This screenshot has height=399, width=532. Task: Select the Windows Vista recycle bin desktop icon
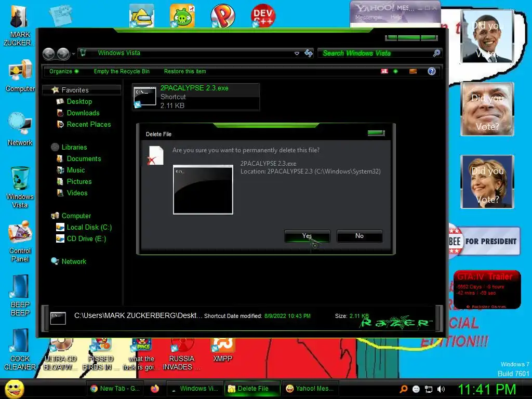click(x=20, y=187)
